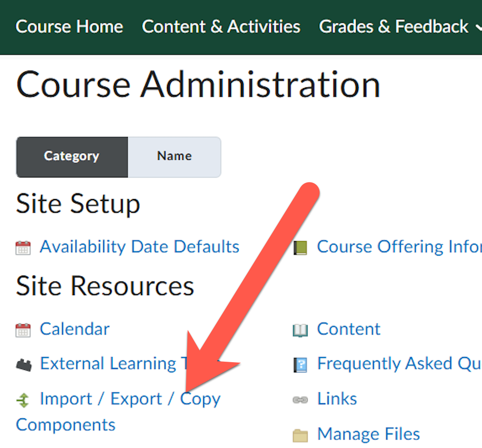Open the Content & Activities menu

[x=221, y=27]
